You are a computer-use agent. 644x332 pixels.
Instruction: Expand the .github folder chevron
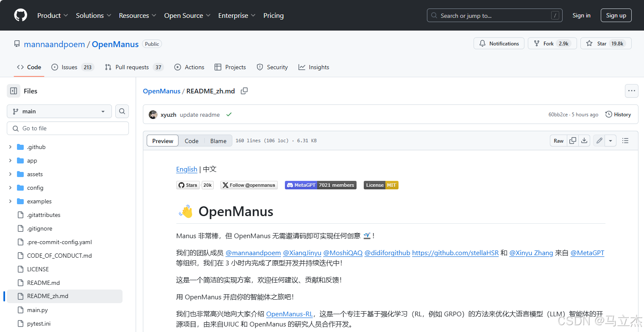point(10,147)
